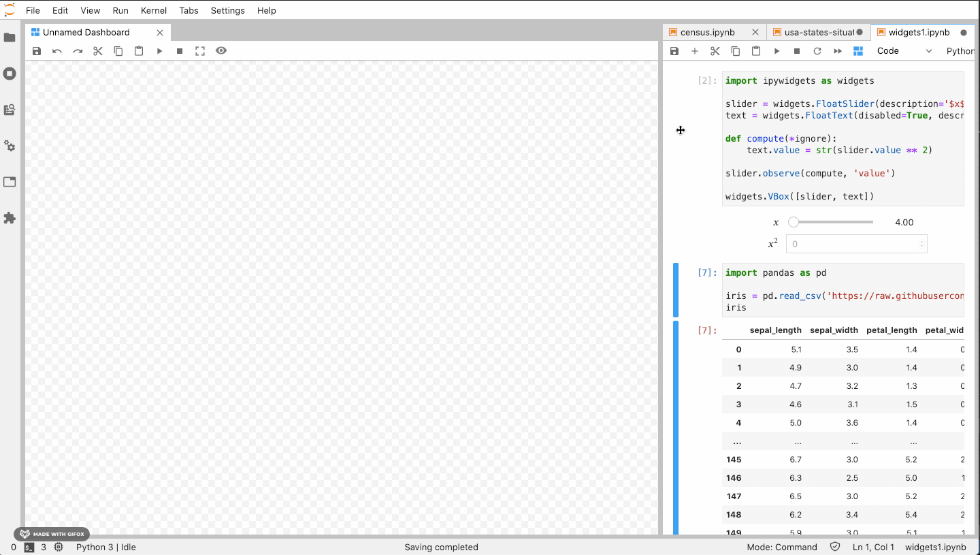Open the Run menu
980x555 pixels.
tap(120, 10)
